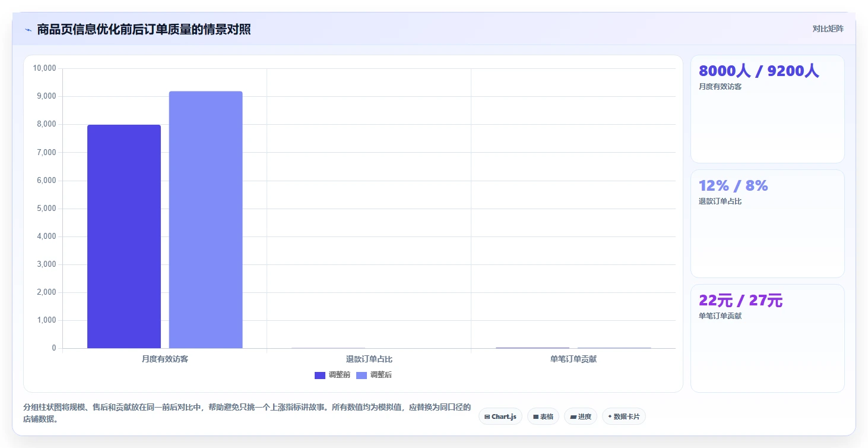This screenshot has width=868, height=448.
Task: Click the 10,000 y-axis tick label
Action: click(x=45, y=68)
